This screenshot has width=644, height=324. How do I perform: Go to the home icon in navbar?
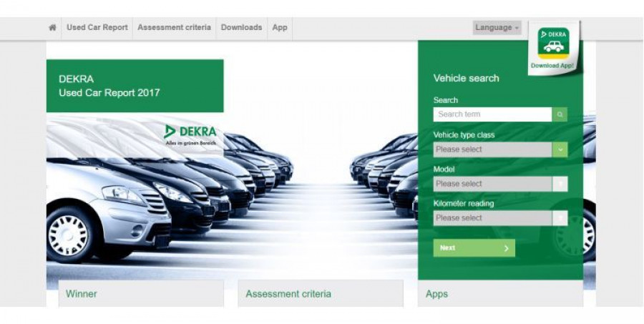(x=52, y=27)
